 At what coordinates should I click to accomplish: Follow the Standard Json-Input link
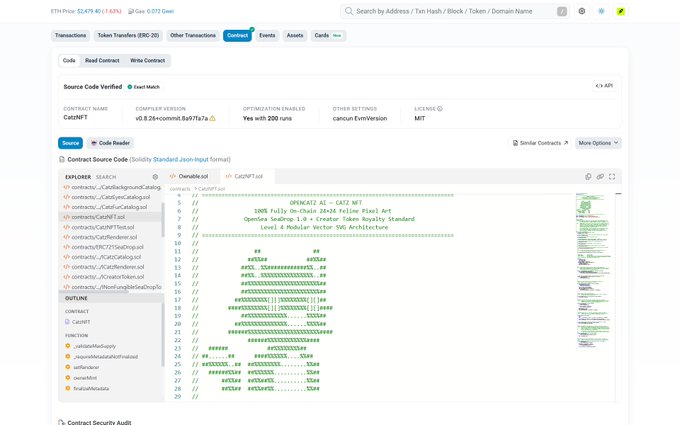[x=181, y=160]
